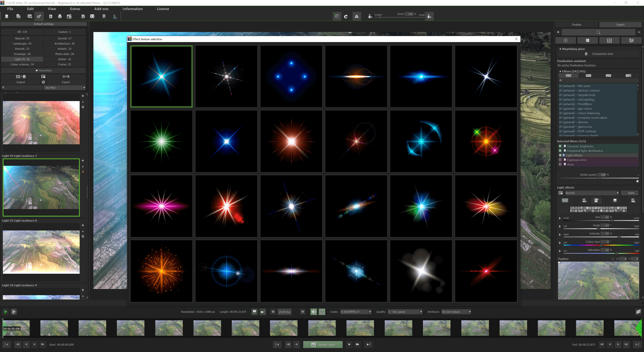
Task: Click the Render video button
Action: point(323,344)
